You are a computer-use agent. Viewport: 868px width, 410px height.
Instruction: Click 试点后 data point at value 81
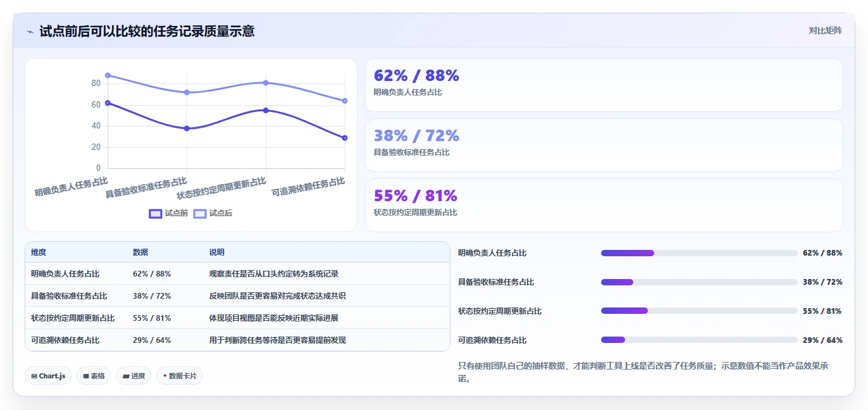coord(266,83)
